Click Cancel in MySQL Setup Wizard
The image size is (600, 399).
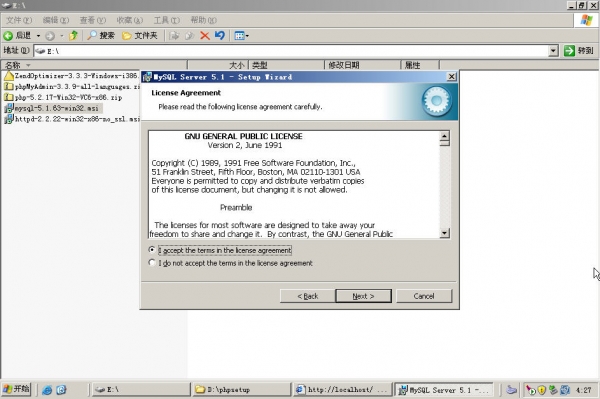tap(424, 296)
